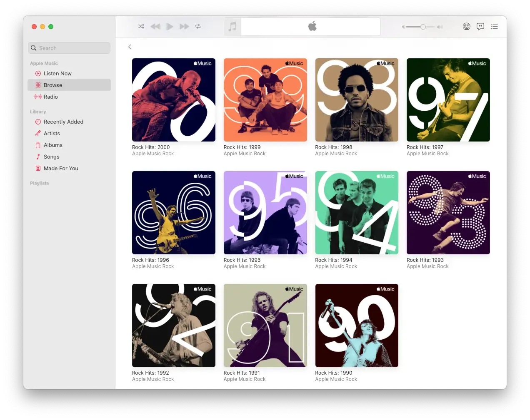Open the Rock Hits: 1997 title link

tap(425, 147)
